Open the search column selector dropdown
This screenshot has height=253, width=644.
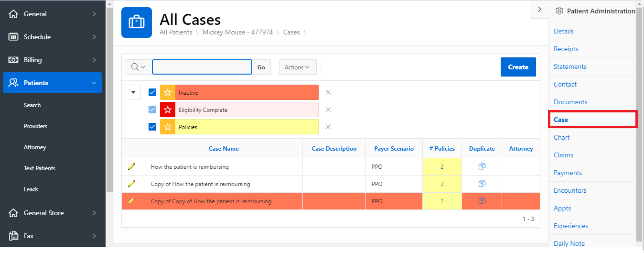138,67
